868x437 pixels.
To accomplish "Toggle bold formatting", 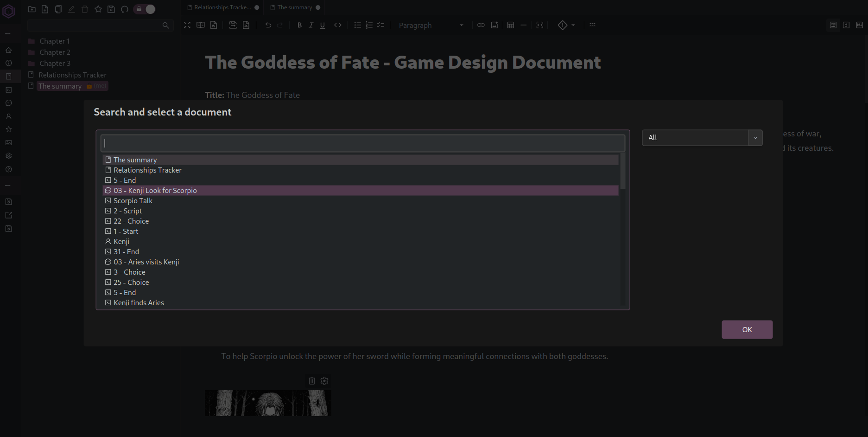I will [x=299, y=25].
